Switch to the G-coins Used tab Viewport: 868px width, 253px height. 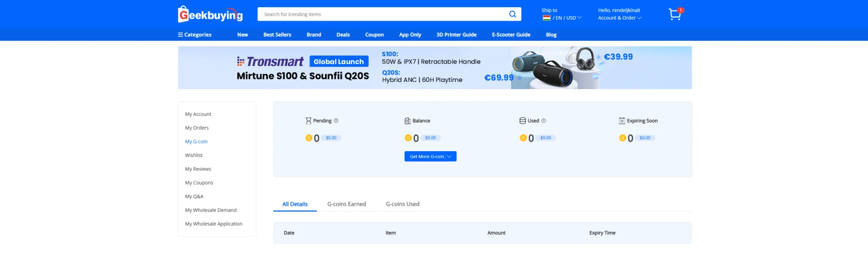click(x=402, y=204)
